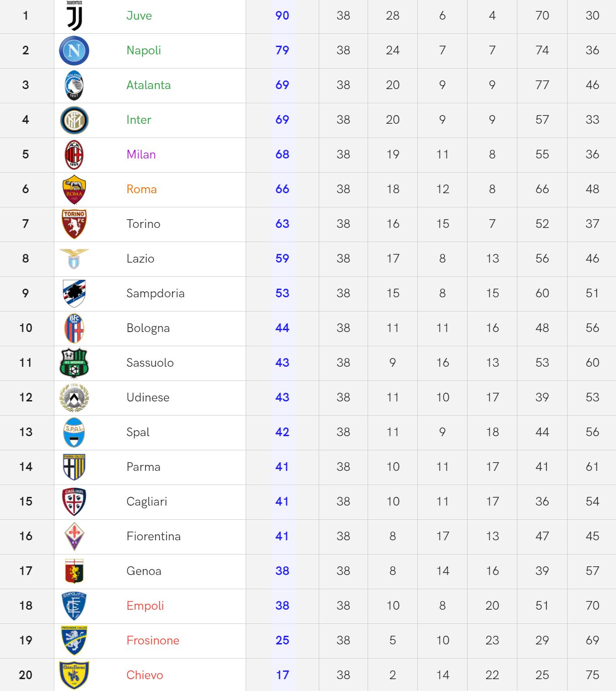Select the AC Milan badge

click(x=74, y=155)
